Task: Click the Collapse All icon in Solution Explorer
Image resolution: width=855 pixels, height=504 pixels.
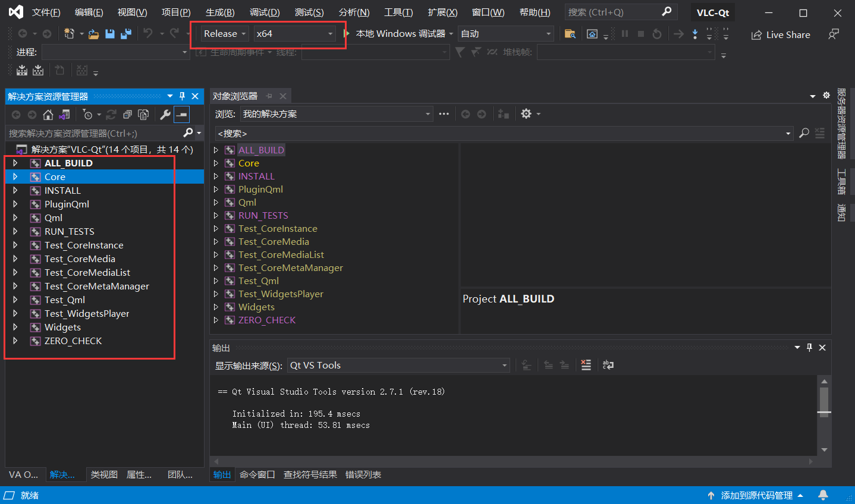Action: coord(127,115)
